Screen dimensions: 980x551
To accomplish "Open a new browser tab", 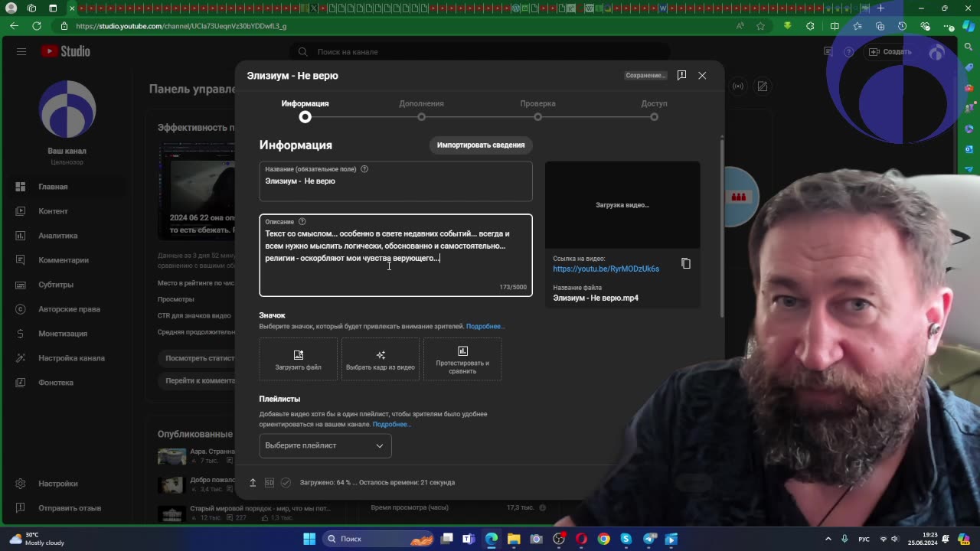I will click(x=880, y=8).
